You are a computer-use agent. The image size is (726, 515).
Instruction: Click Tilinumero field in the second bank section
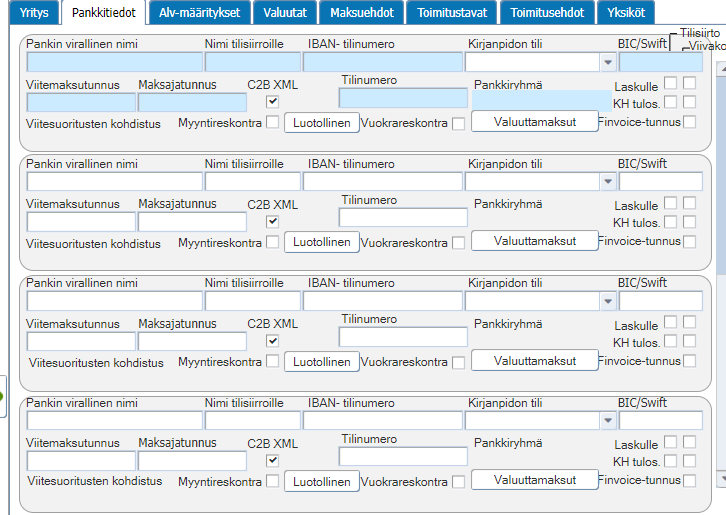403,218
